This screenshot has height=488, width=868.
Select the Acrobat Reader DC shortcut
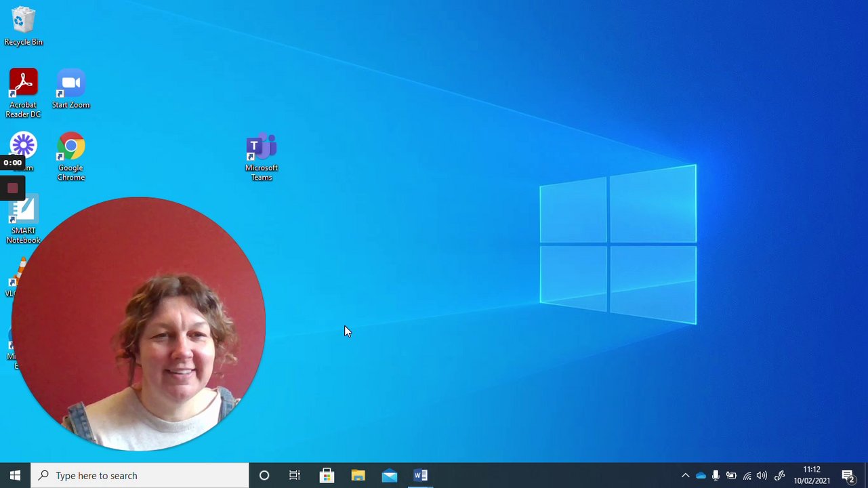coord(23,94)
